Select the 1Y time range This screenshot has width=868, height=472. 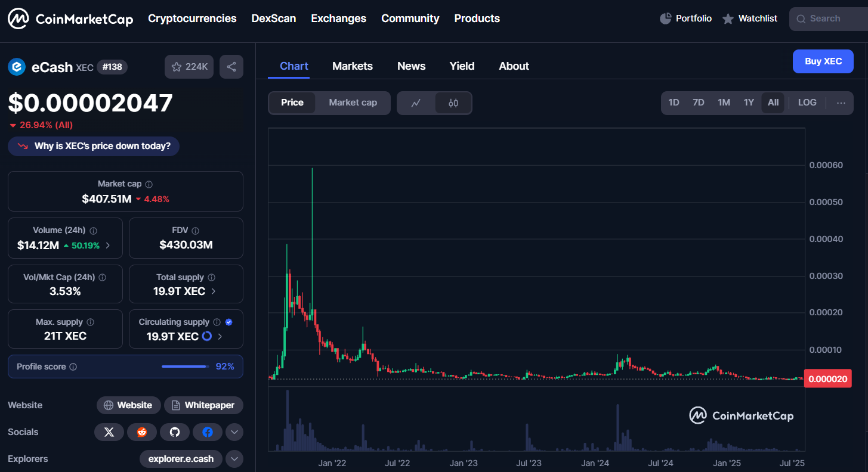tap(749, 103)
